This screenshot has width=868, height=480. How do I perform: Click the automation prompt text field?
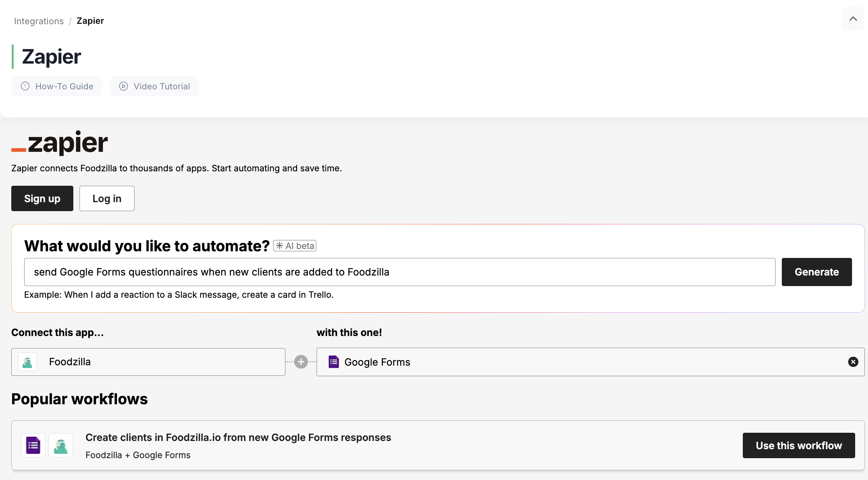tap(399, 272)
